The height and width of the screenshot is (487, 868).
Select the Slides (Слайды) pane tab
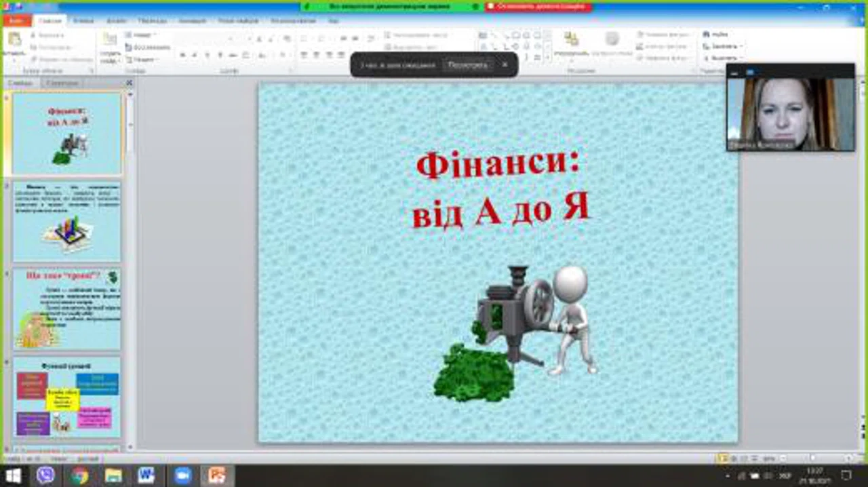[x=20, y=83]
